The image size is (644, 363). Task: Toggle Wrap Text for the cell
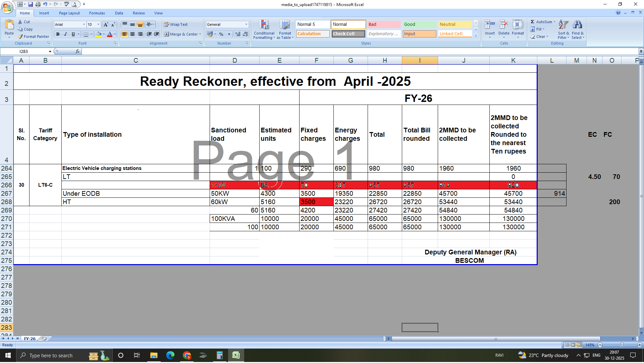coord(175,24)
